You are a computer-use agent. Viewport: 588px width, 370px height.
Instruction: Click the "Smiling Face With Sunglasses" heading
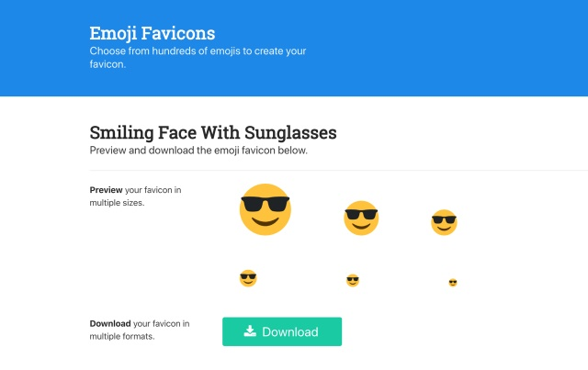(213, 131)
